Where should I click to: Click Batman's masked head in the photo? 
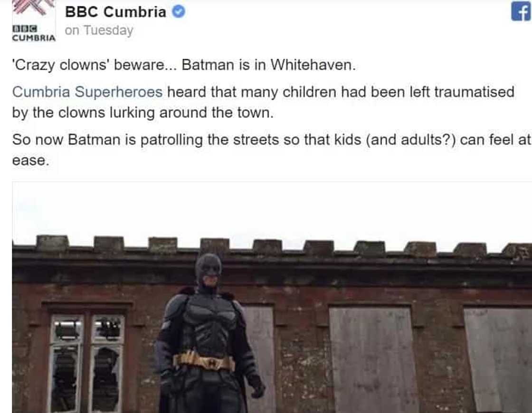[x=208, y=268]
